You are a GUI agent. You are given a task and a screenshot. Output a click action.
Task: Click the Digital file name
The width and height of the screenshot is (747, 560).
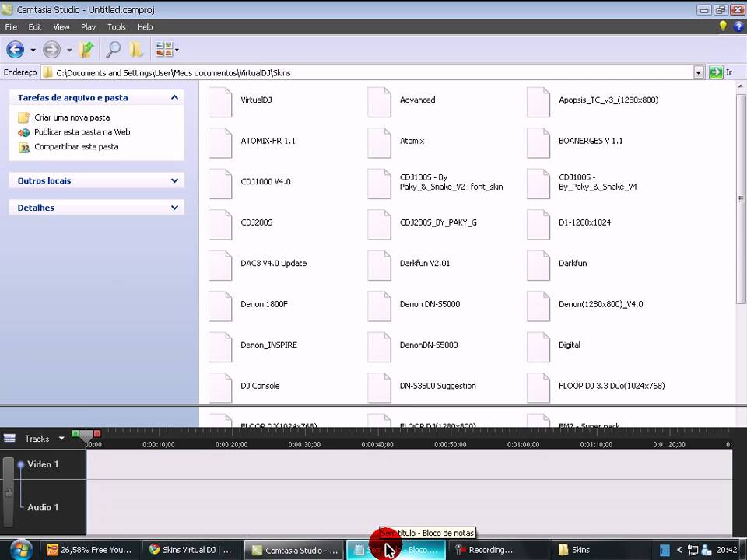tap(570, 345)
